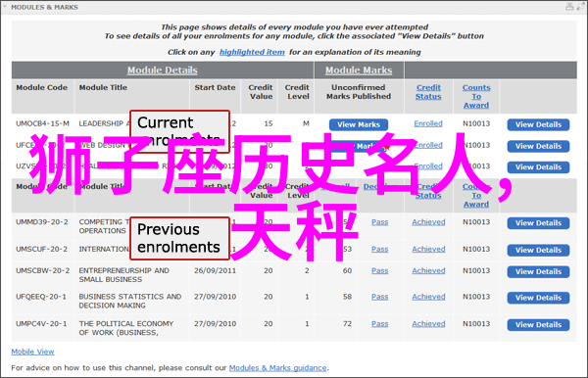Open the Pass link for UMSCUF-20-2
Screen dimensions: 588x378
pyautogui.click(x=380, y=249)
